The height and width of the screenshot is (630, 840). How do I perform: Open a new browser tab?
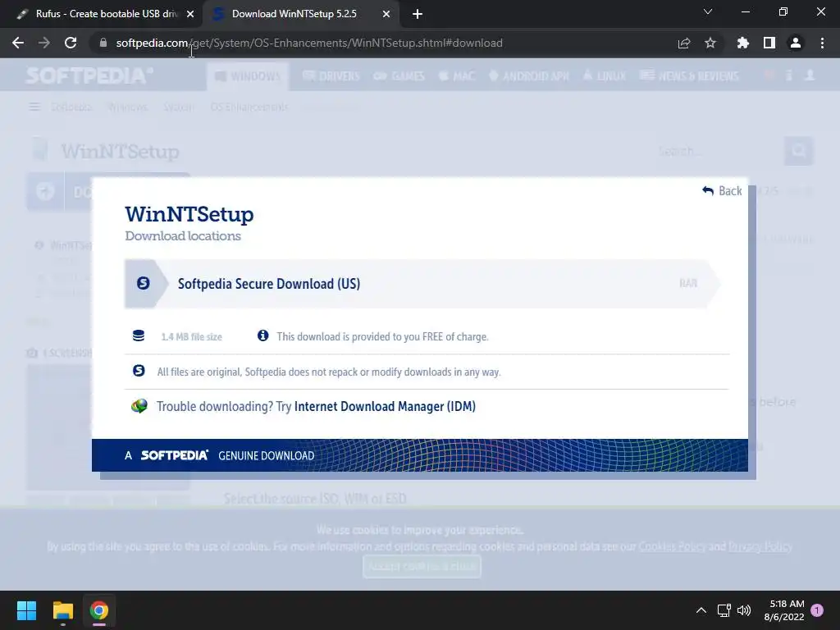tap(418, 14)
